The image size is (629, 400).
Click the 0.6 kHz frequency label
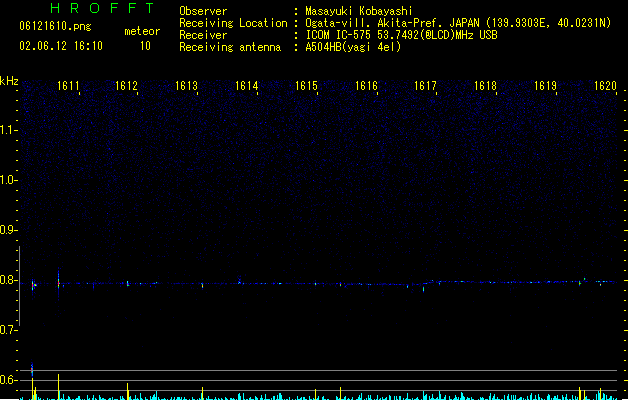tap(8, 380)
